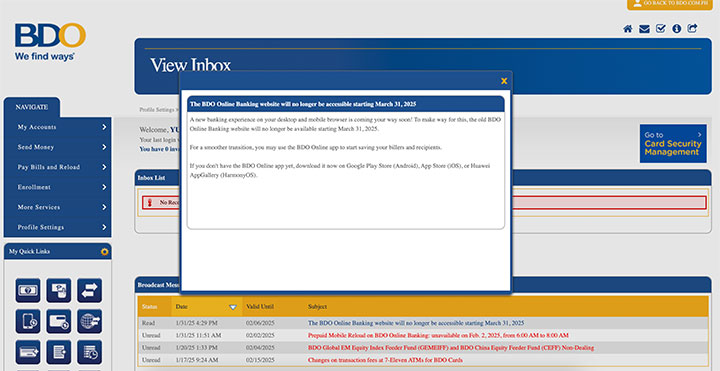Click the list with clock quick link
The image size is (720, 371).
click(90, 352)
